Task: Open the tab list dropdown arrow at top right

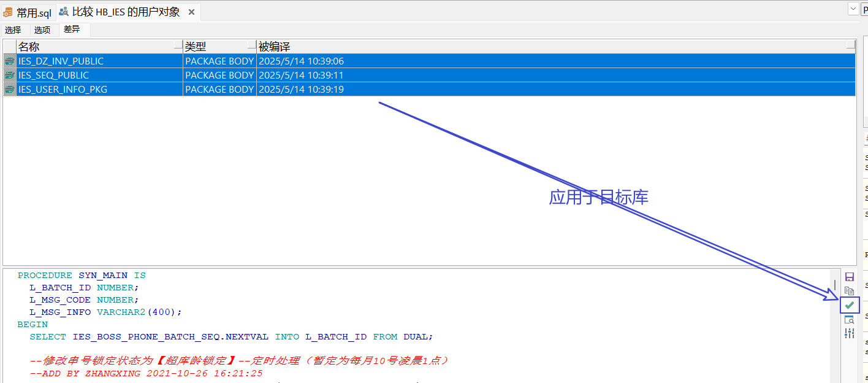Action: (x=853, y=9)
